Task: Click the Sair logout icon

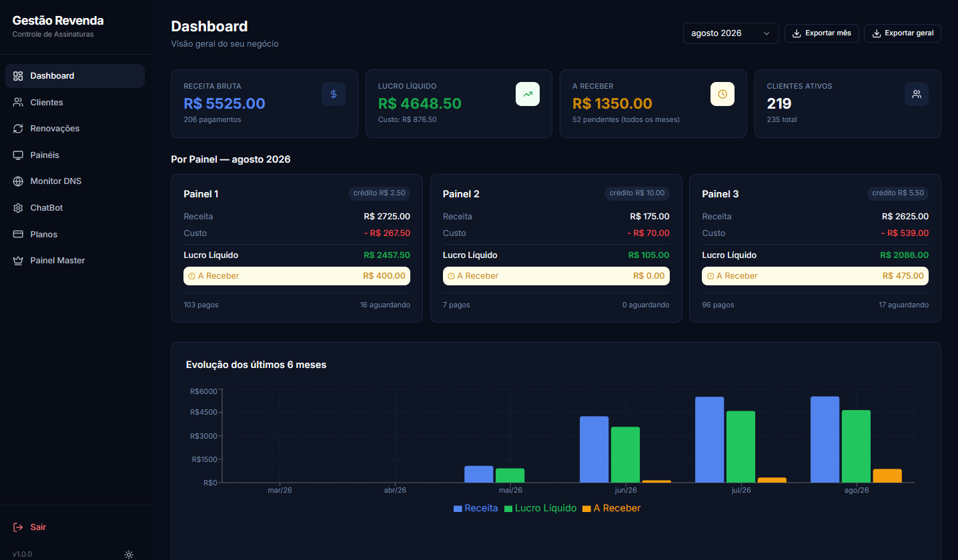Action: coord(18,527)
